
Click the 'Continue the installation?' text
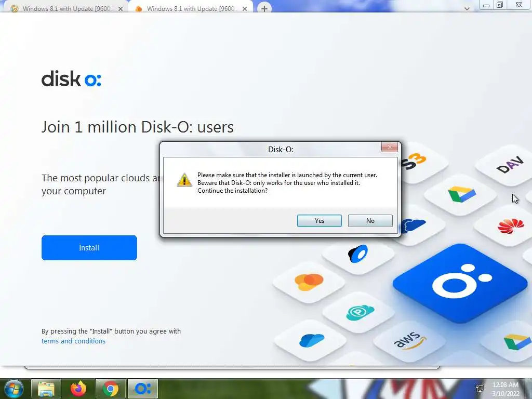232,191
